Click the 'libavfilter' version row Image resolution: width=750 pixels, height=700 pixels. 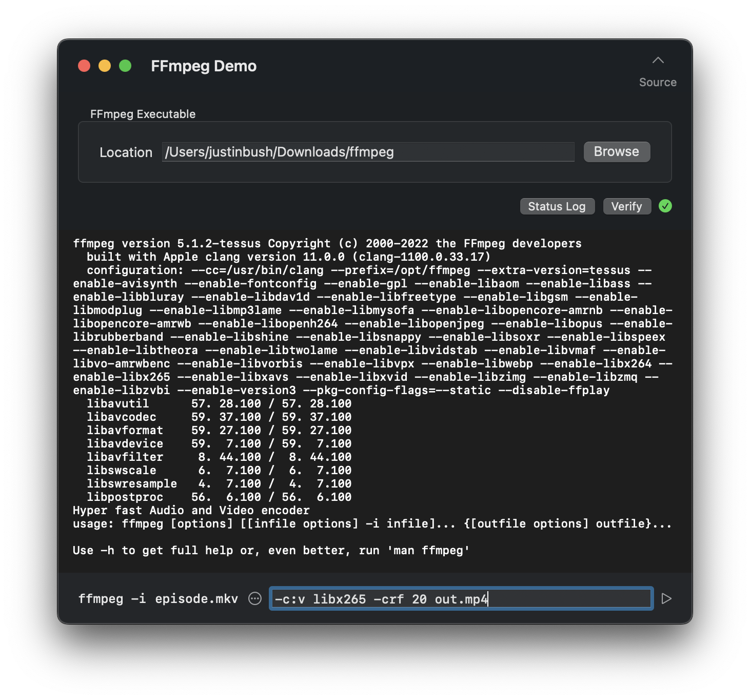pos(219,457)
